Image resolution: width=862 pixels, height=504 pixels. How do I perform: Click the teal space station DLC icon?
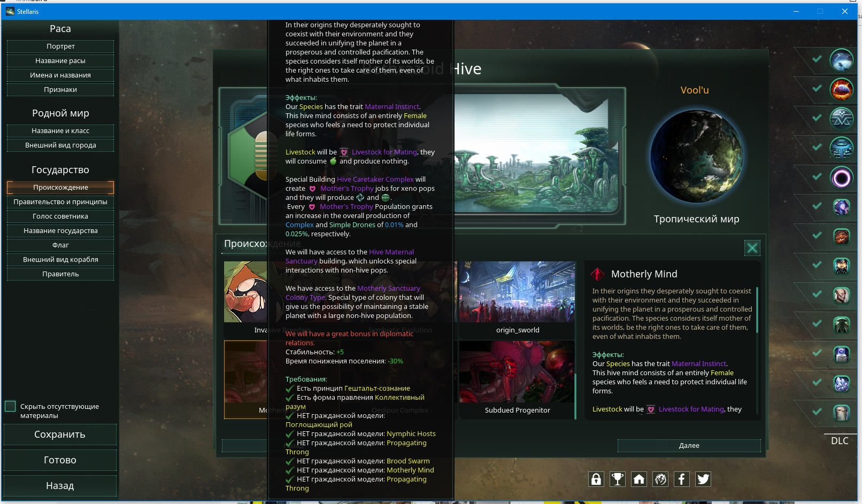[x=841, y=148]
